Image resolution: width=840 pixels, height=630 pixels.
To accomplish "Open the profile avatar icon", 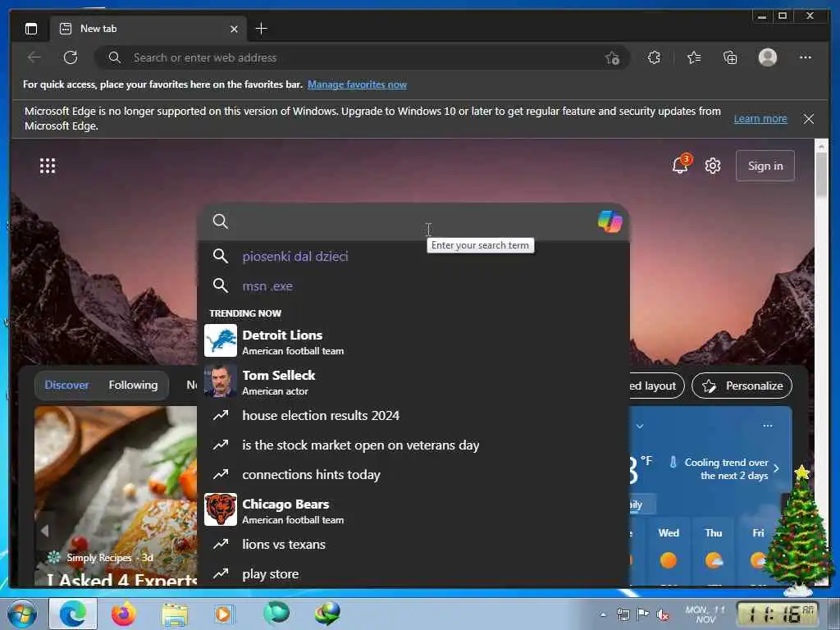I will pos(768,57).
